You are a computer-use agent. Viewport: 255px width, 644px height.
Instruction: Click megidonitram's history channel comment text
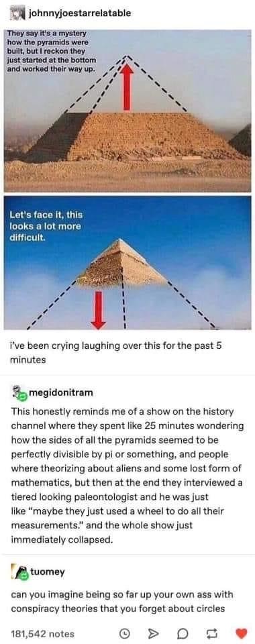pyautogui.click(x=127, y=476)
